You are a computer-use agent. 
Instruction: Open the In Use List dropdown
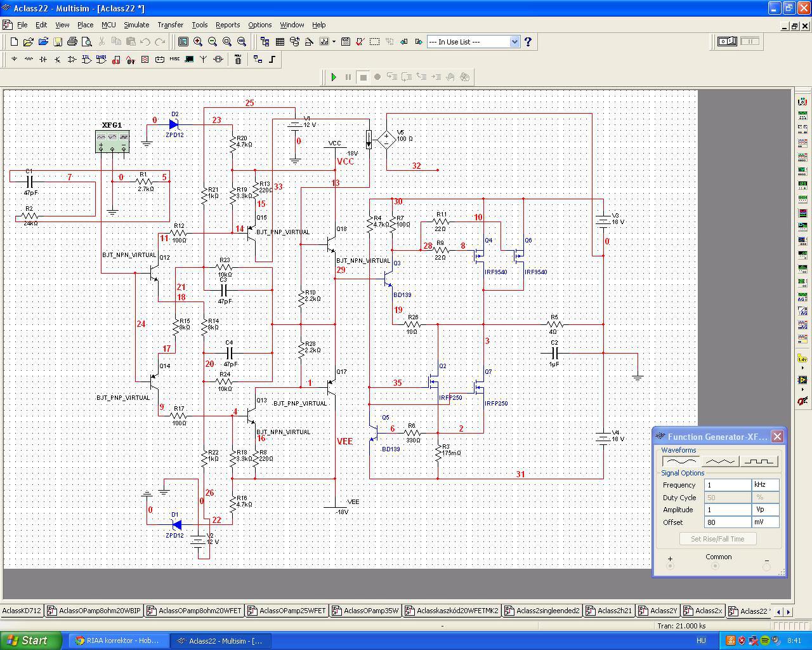click(514, 42)
